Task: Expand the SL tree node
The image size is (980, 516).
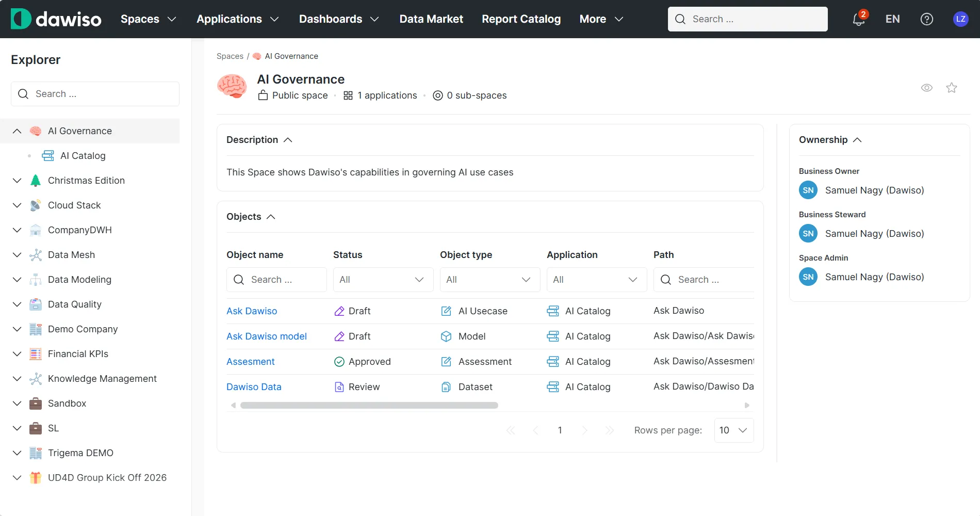Action: 17,428
